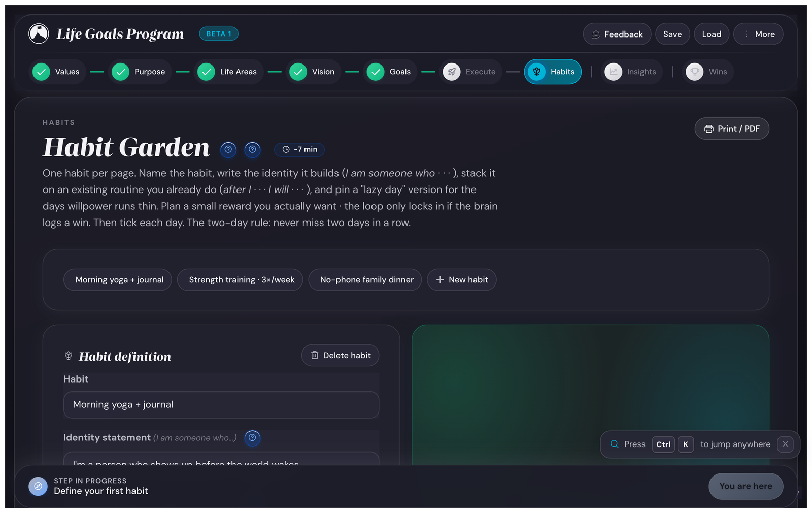The width and height of the screenshot is (812, 508).
Task: Go to the Goals step
Action: pos(391,72)
